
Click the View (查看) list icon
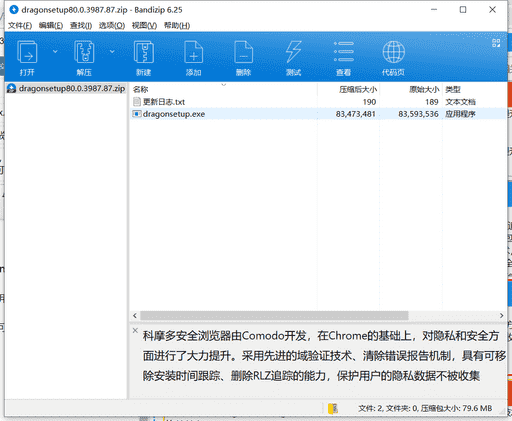click(344, 52)
